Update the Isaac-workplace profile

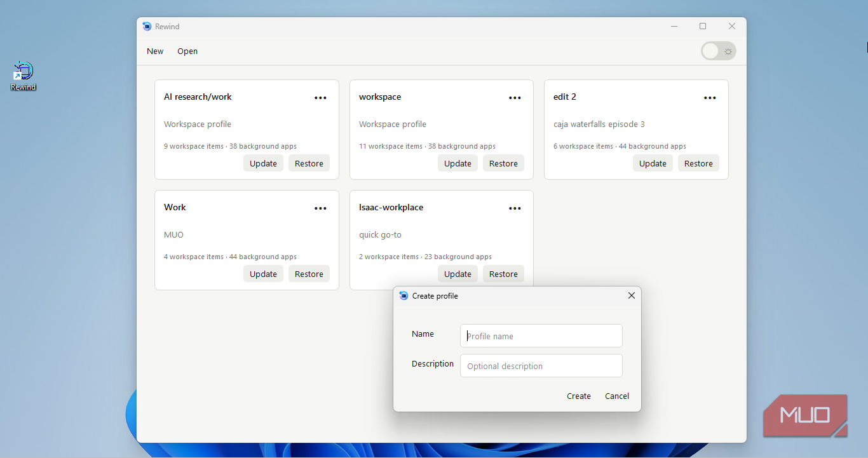coord(458,274)
